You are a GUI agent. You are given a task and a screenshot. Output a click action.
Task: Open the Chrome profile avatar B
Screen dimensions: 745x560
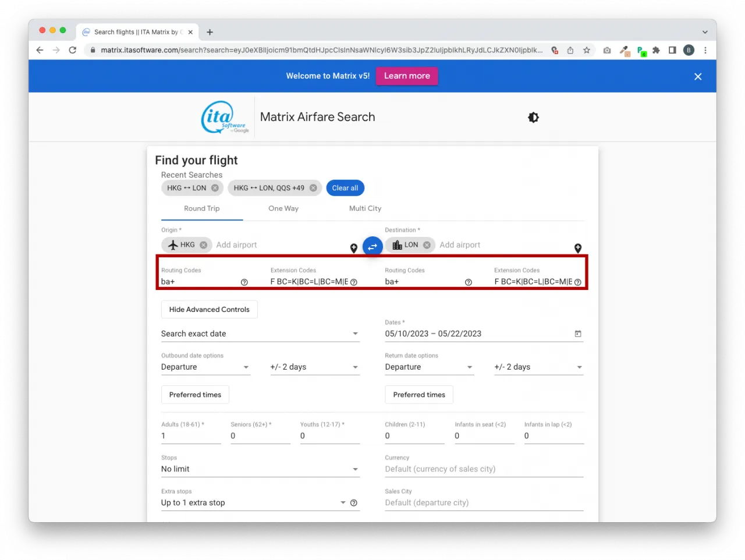(x=689, y=50)
